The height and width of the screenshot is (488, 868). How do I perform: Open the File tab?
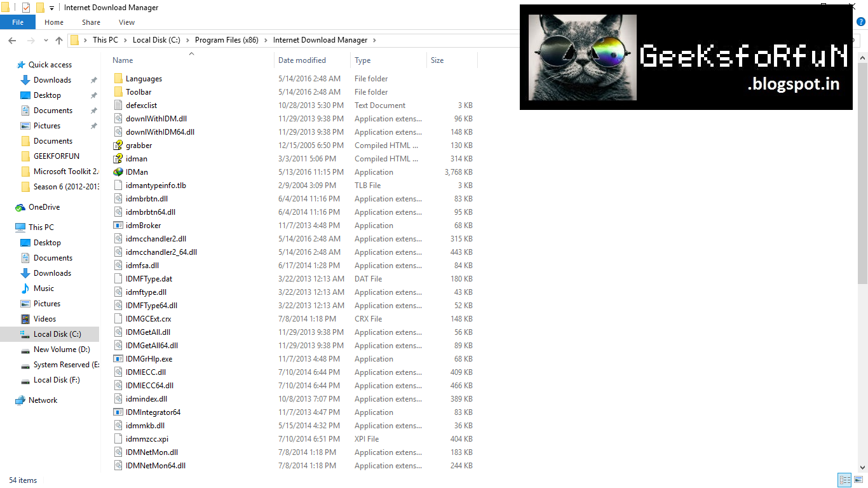pyautogui.click(x=18, y=22)
